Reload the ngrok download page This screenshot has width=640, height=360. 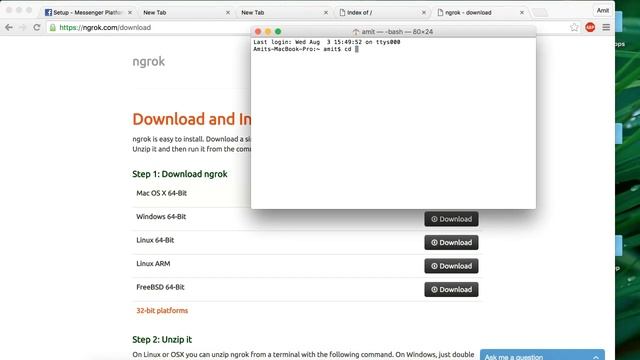click(x=37, y=27)
